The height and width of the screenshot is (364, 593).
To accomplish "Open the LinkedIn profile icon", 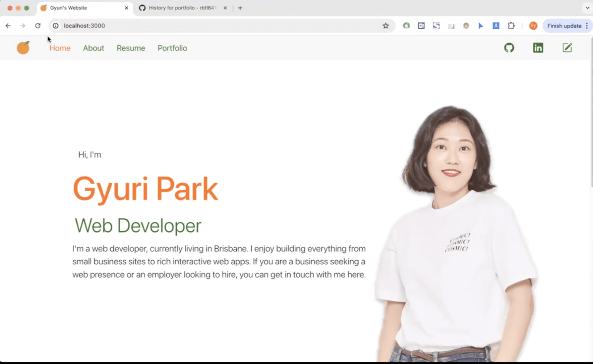I will [538, 48].
